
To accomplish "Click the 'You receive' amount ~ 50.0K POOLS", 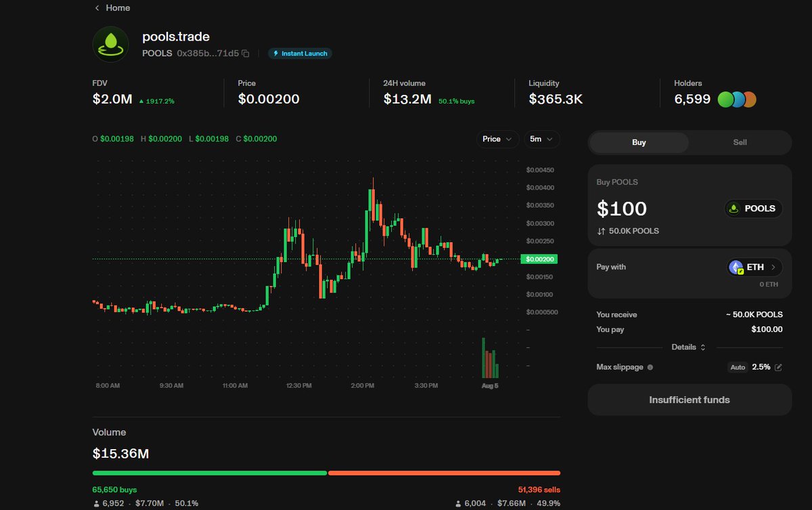I will coord(754,315).
